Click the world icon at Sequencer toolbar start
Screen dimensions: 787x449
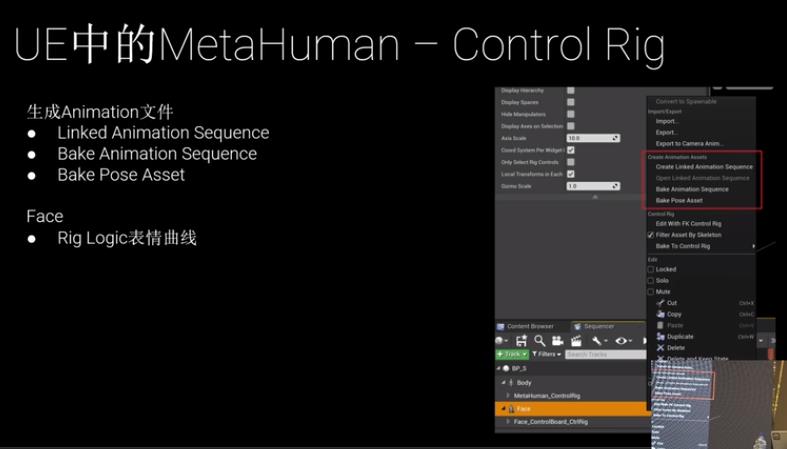pyautogui.click(x=500, y=341)
